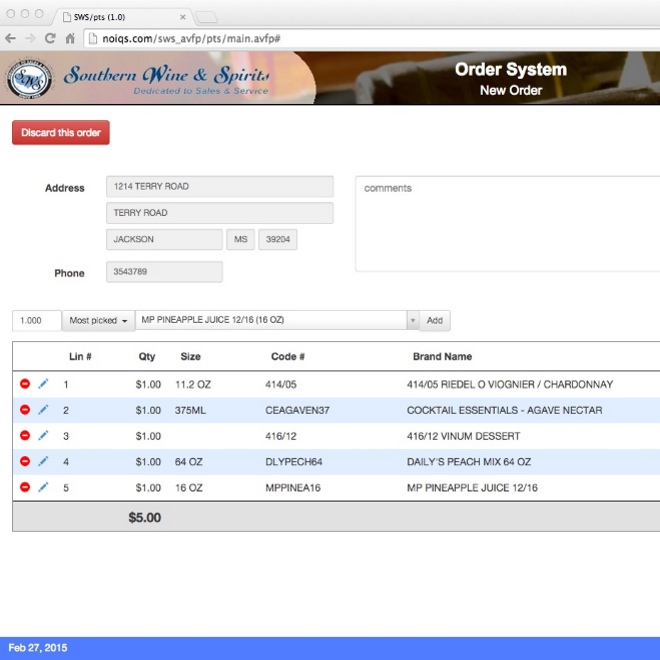This screenshot has height=660, width=660.
Task: Select the SWS/pts (1.0) browser tab
Action: pos(120,16)
